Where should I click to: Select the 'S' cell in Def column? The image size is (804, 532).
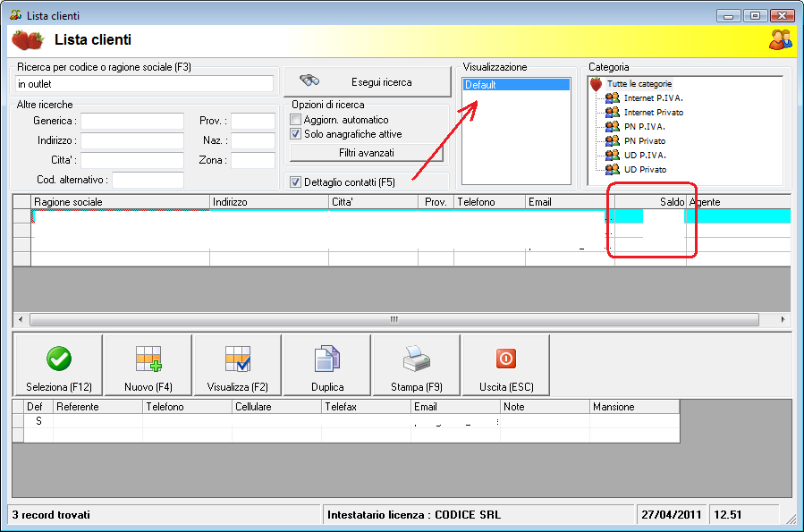pyautogui.click(x=38, y=421)
